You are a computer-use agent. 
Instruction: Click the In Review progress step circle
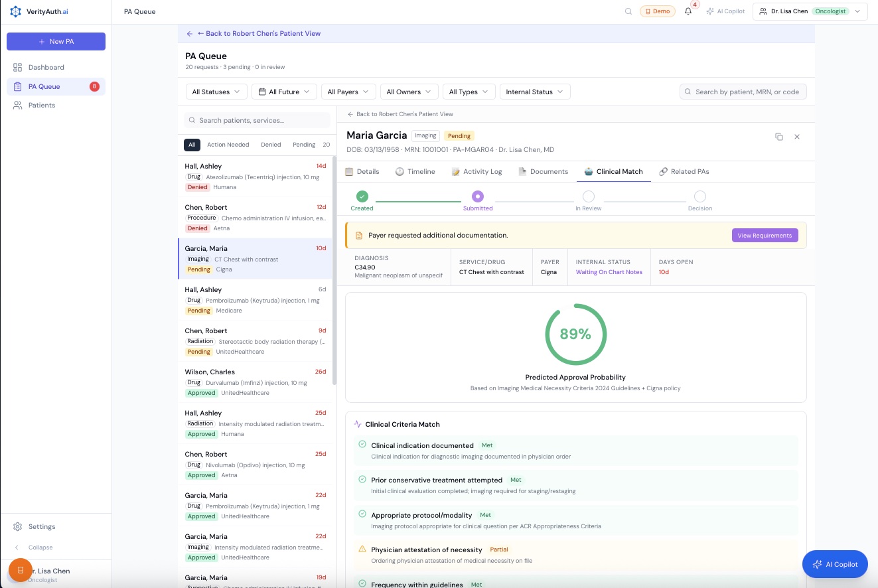tap(588, 196)
